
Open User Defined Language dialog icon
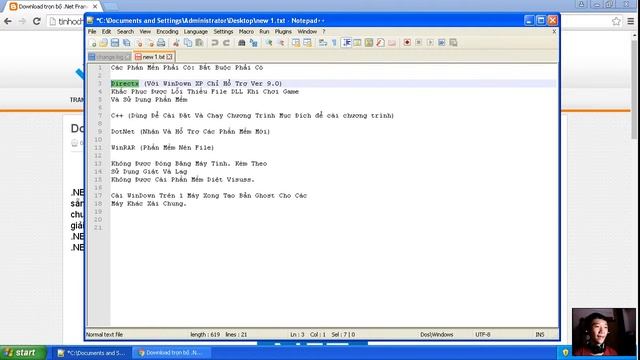pyautogui.click(x=357, y=43)
